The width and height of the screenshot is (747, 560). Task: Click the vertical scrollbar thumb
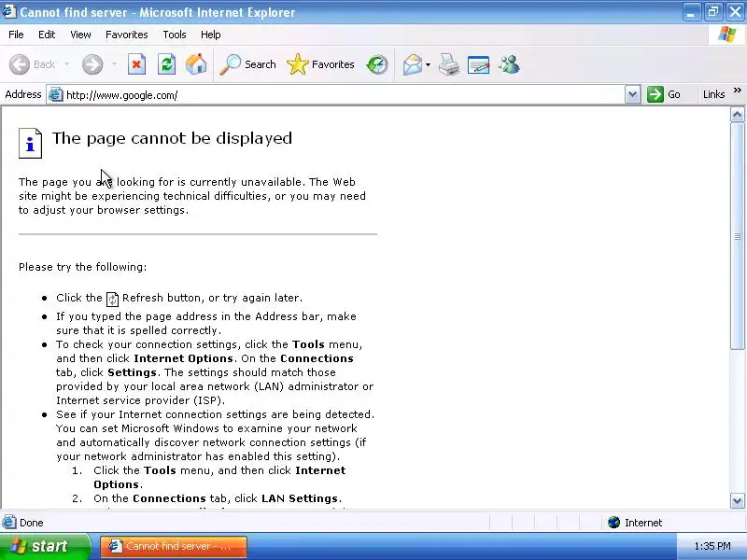pyautogui.click(x=737, y=236)
